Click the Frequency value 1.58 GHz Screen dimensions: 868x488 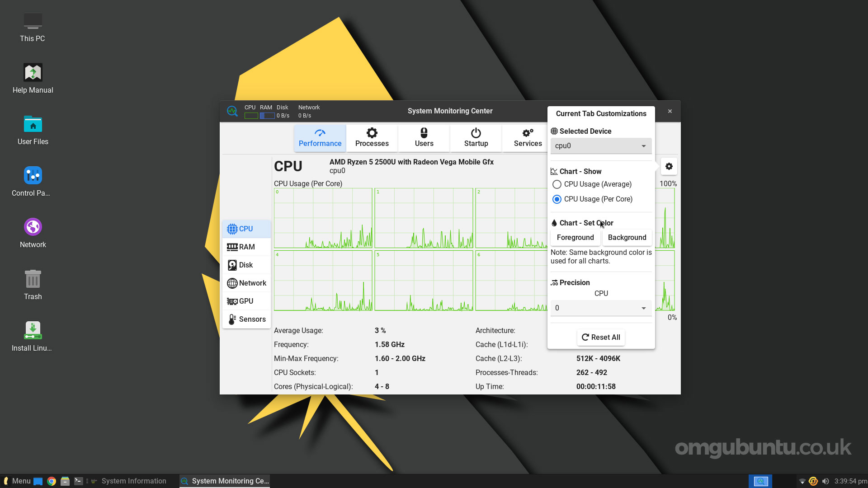tap(389, 345)
